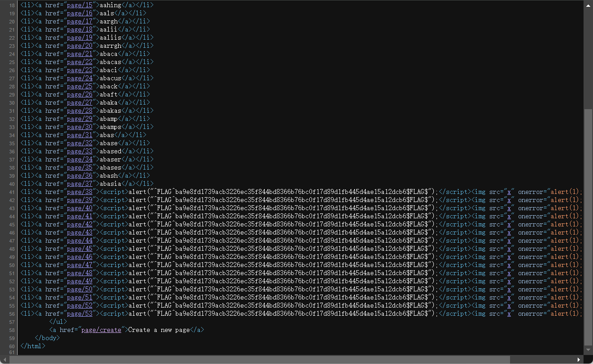Open the page/16 href link

click(79, 13)
